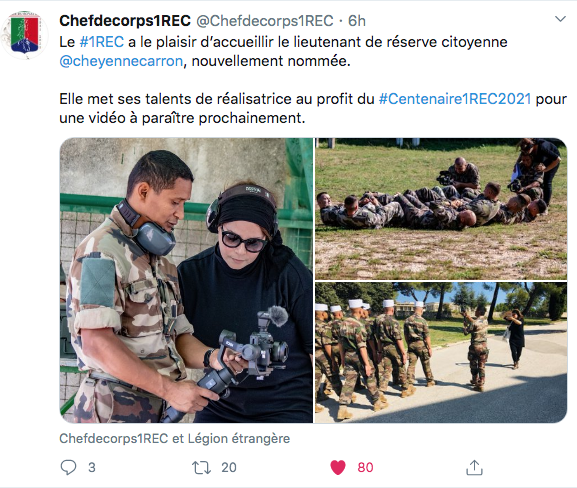Click the retweet arrows icon

click(201, 467)
